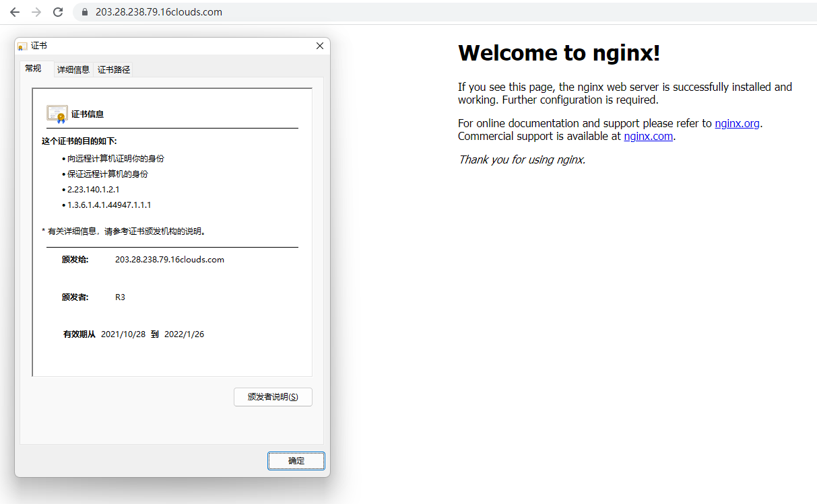Screen dimensions: 817x504
Task: Go back using the browser back arrow
Action: coord(15,12)
